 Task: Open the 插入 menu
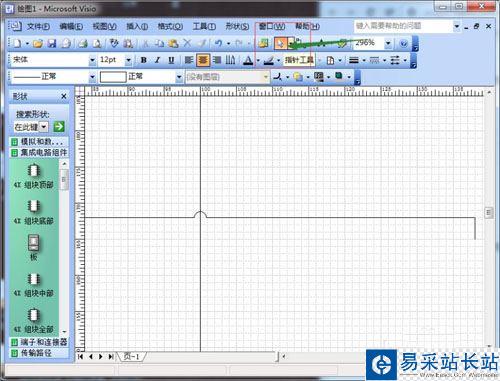(x=137, y=26)
